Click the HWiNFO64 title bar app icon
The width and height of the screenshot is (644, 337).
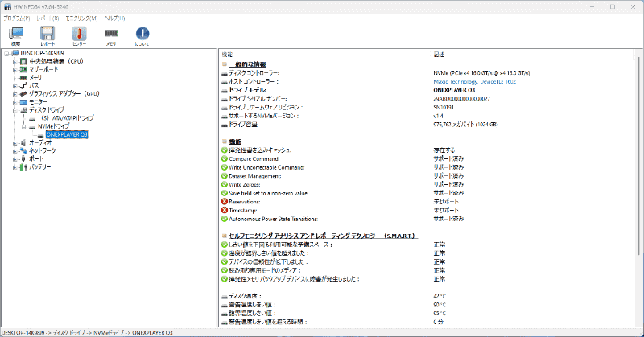[7, 6]
